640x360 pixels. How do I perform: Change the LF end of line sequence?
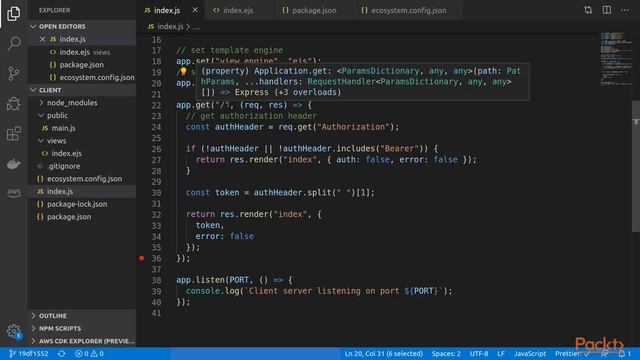click(x=501, y=353)
